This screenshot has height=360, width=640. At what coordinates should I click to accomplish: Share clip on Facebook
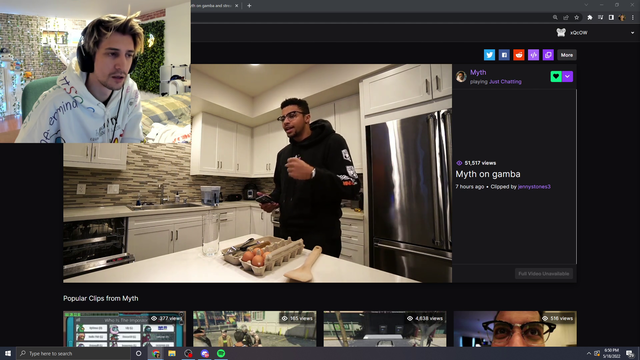click(504, 55)
